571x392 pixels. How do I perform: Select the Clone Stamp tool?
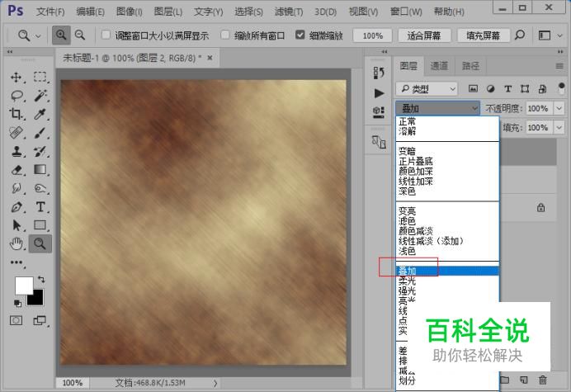pos(16,151)
